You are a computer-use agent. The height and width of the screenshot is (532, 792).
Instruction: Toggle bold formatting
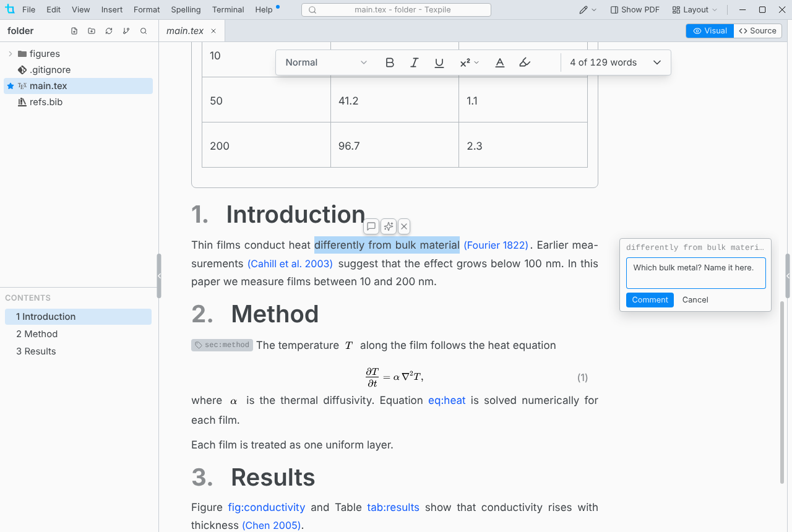pos(390,62)
